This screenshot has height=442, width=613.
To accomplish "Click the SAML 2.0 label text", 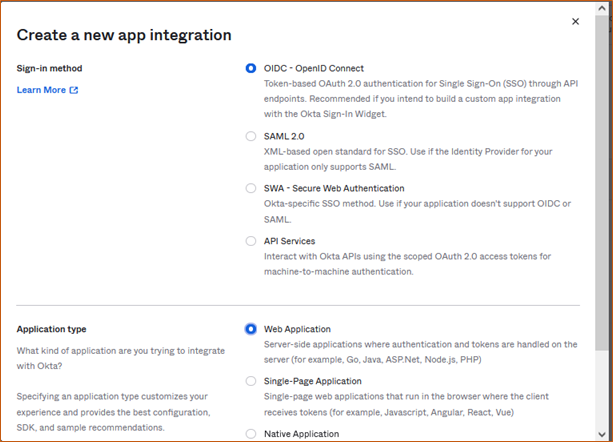I will 284,136.
